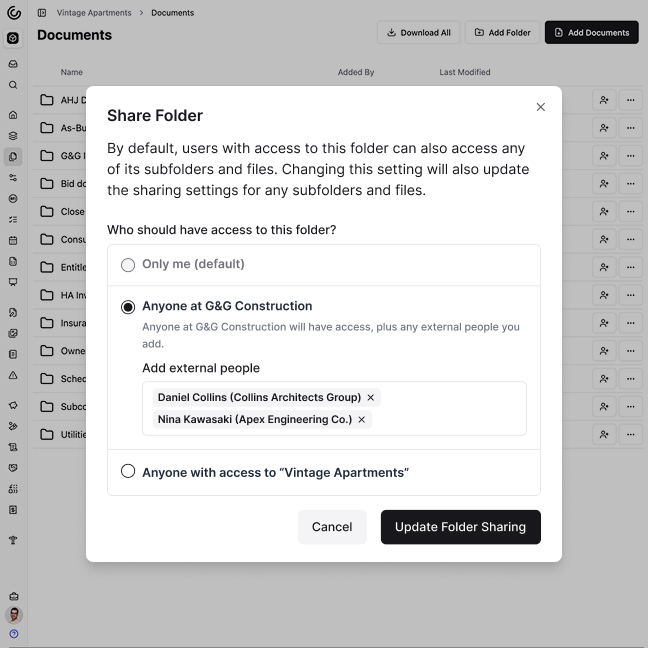Open more options for the first folder row
This screenshot has width=648, height=648.
tap(630, 100)
